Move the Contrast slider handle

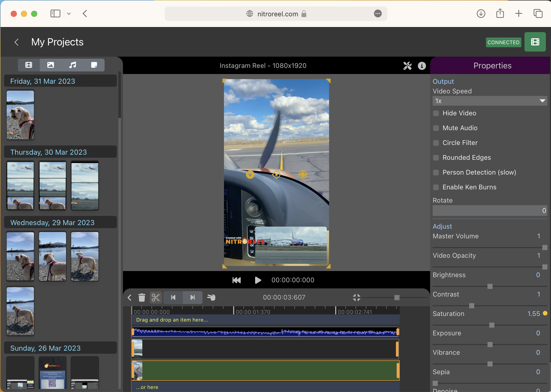(x=471, y=306)
